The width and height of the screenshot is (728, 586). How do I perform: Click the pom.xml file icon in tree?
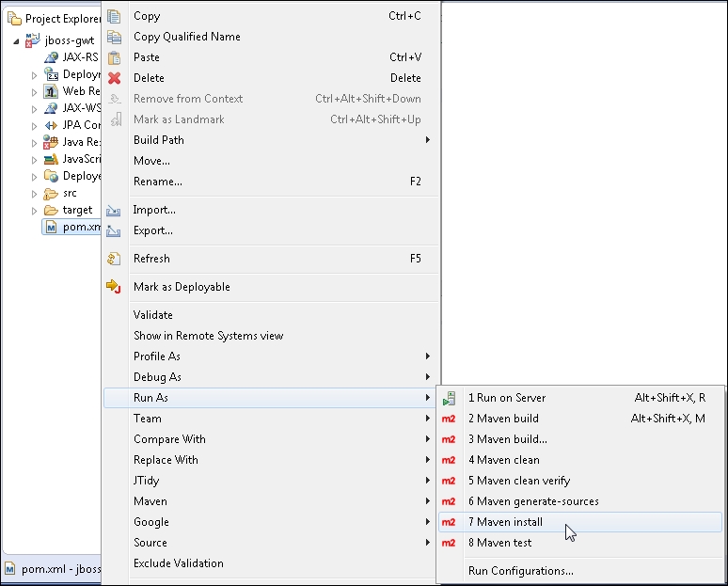pyautogui.click(x=51, y=227)
